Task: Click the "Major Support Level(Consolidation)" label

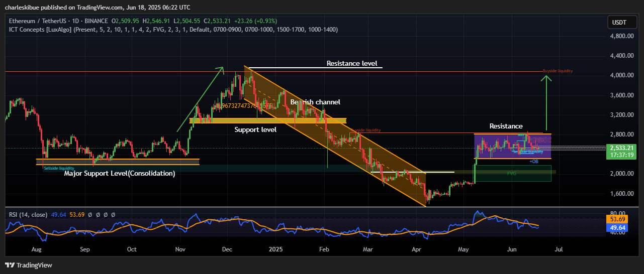Action: click(120, 174)
